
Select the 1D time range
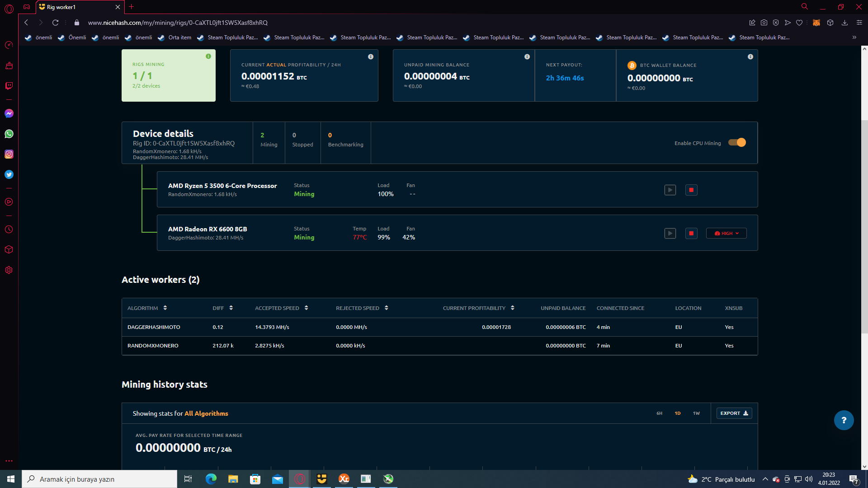(x=678, y=413)
